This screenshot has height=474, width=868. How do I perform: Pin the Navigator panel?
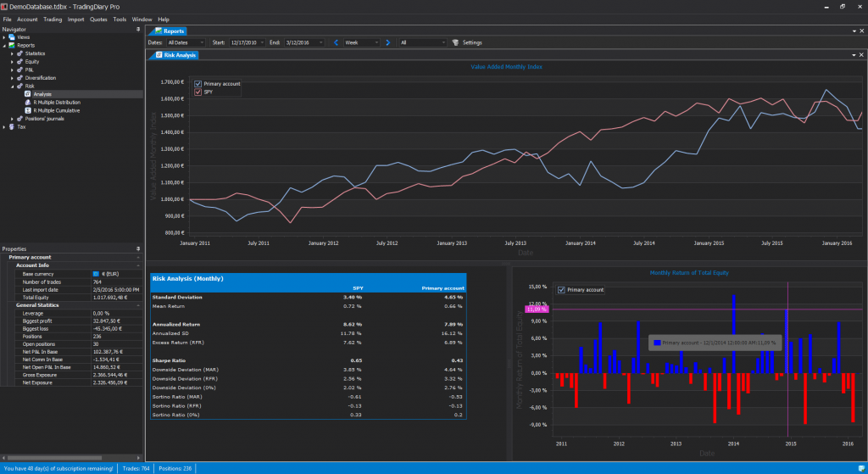138,30
